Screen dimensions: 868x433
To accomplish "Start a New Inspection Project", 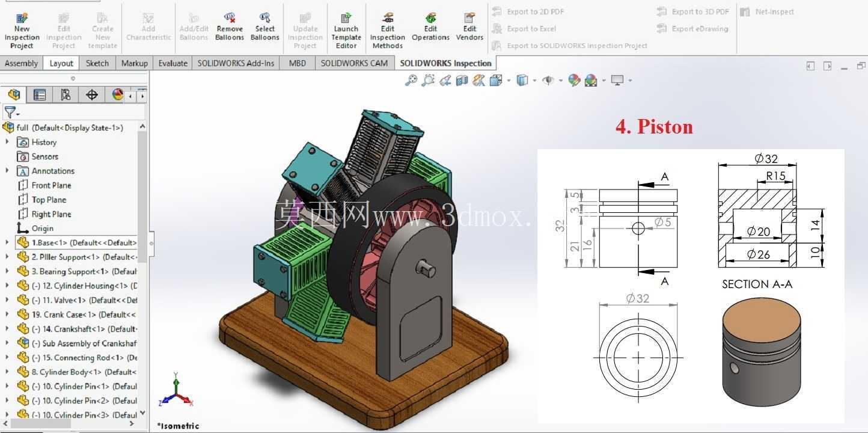I will tap(22, 30).
